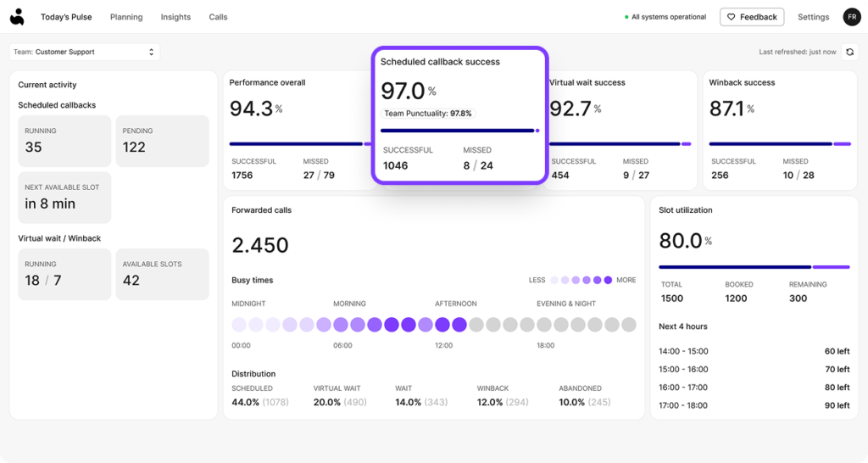The height and width of the screenshot is (463, 868).
Task: Select the darkest MORE legend swatch in Busy times
Action: [608, 280]
